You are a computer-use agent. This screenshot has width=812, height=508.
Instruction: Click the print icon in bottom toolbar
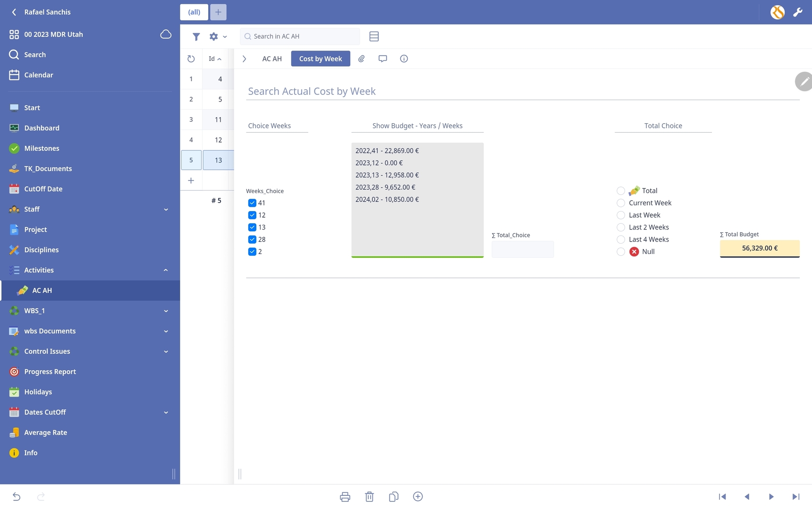[345, 497]
